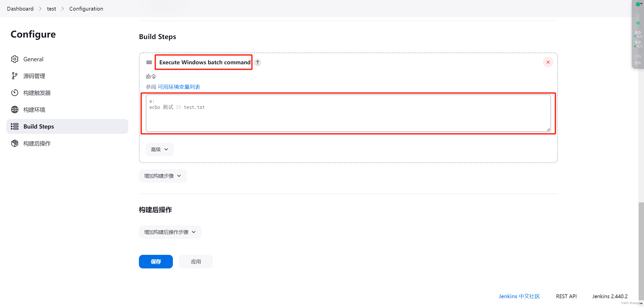Image resolution: width=644 pixels, height=307 pixels.
Task: Open the 增加构建步骤 dropdown
Action: 163,176
